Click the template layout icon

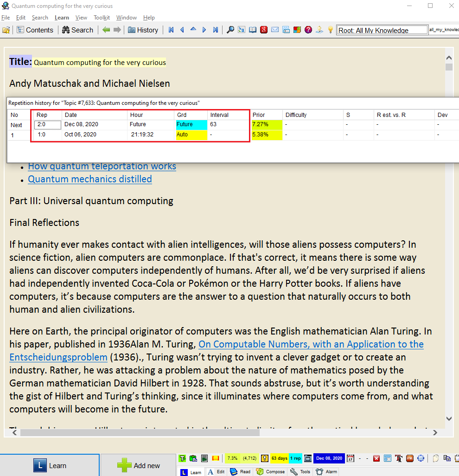click(x=388, y=458)
